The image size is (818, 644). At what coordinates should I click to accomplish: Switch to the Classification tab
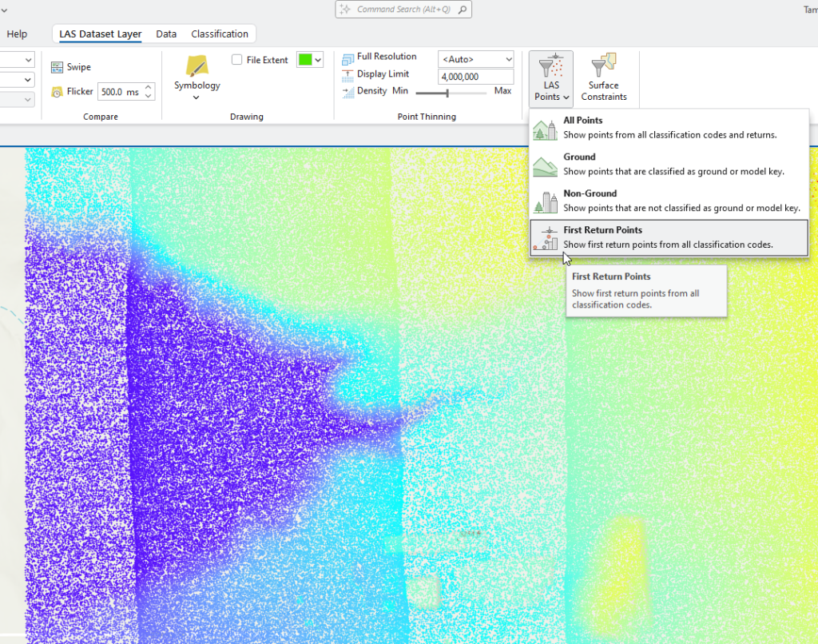pyautogui.click(x=219, y=34)
